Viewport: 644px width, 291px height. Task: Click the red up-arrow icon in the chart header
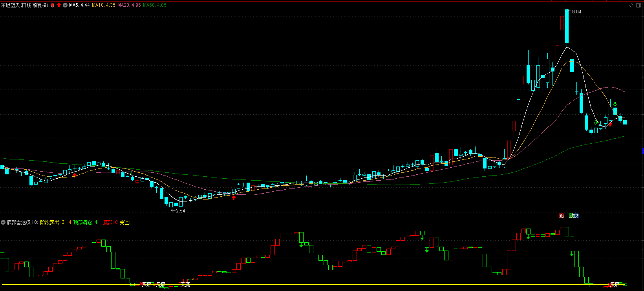click(x=59, y=5)
